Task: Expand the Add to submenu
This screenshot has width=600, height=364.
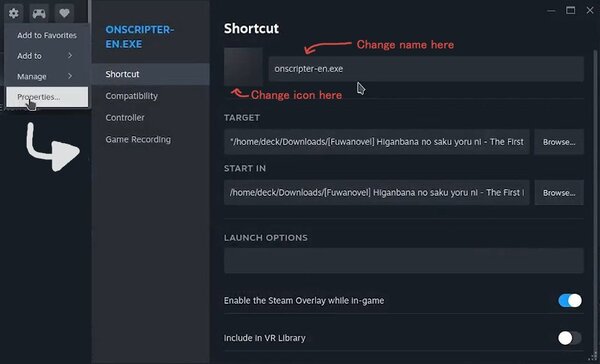Action: click(x=47, y=56)
